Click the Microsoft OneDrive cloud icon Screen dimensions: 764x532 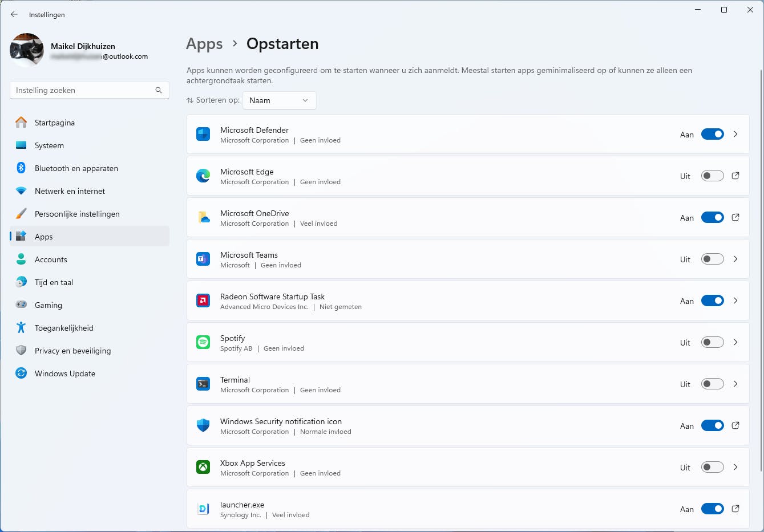(203, 217)
